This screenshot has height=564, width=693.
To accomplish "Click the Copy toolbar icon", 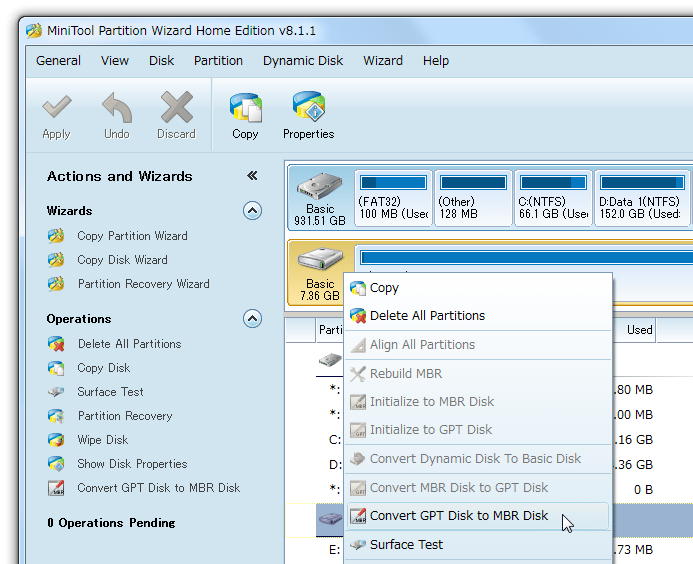I will point(245,108).
